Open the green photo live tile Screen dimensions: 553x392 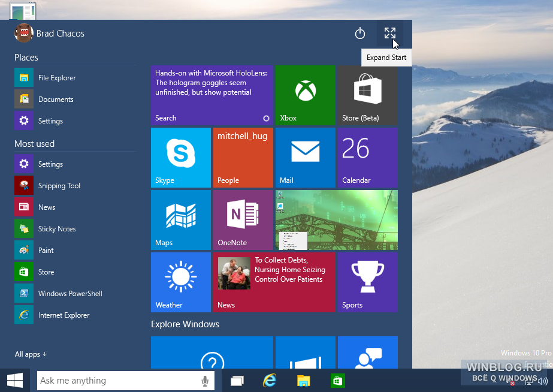[x=337, y=220]
